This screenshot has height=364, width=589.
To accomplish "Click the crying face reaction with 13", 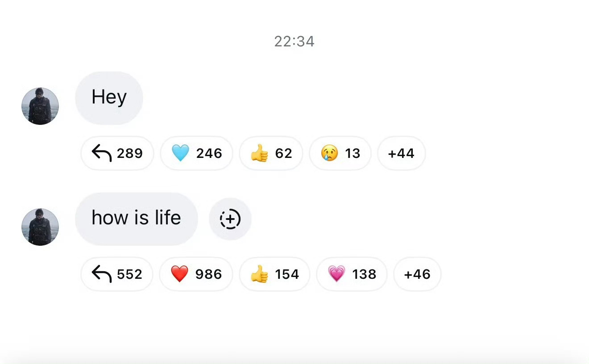I will point(340,153).
